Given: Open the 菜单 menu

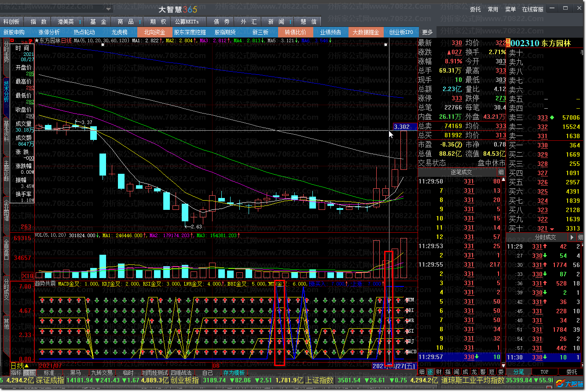Looking at the screenshot, I should click(x=510, y=9).
